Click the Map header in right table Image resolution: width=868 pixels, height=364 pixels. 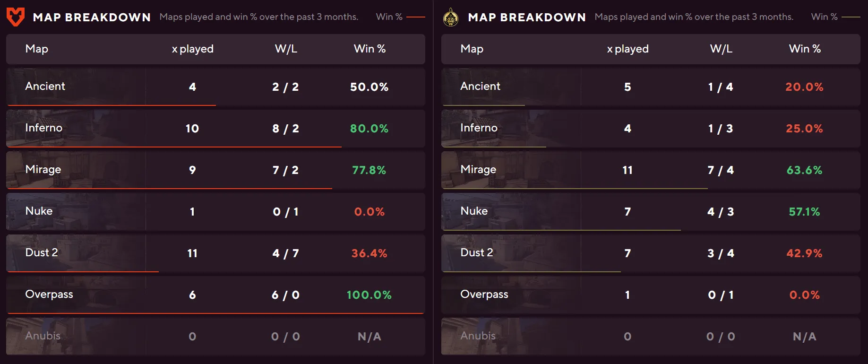pyautogui.click(x=472, y=49)
